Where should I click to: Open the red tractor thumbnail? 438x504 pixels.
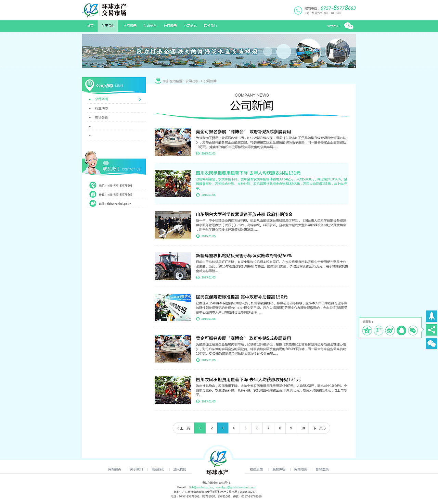(173, 266)
